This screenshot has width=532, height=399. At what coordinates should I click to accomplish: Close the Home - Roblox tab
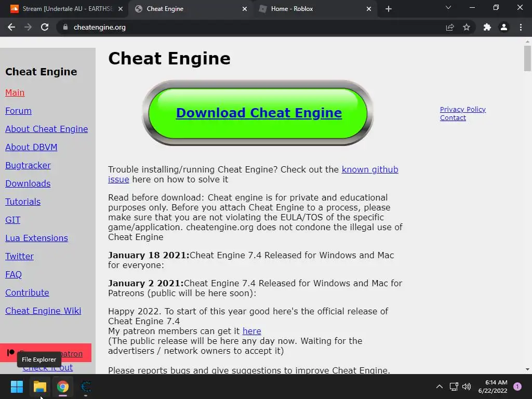(x=369, y=9)
